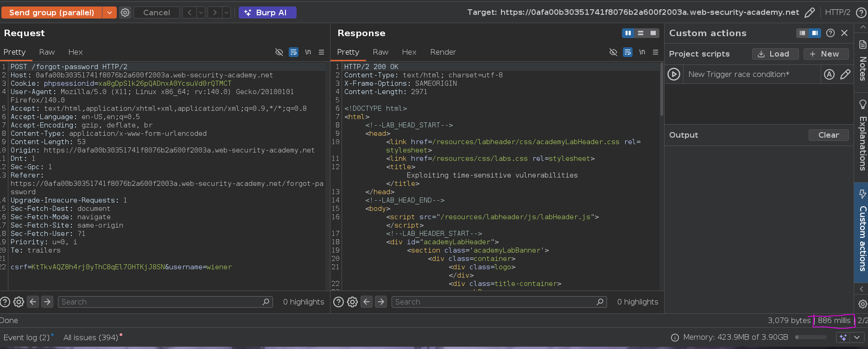Open side panel settings gear
This screenshot has width=868, height=349.
click(x=862, y=304)
